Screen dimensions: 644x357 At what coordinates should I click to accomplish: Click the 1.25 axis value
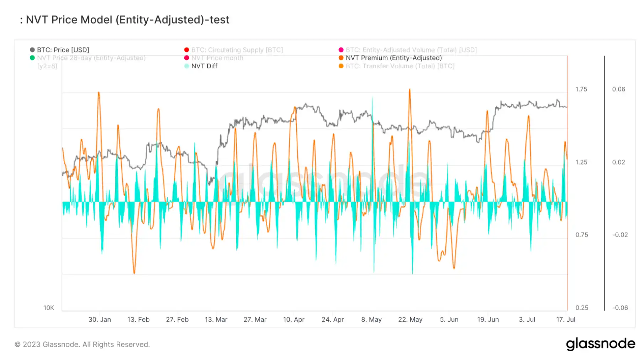581,162
